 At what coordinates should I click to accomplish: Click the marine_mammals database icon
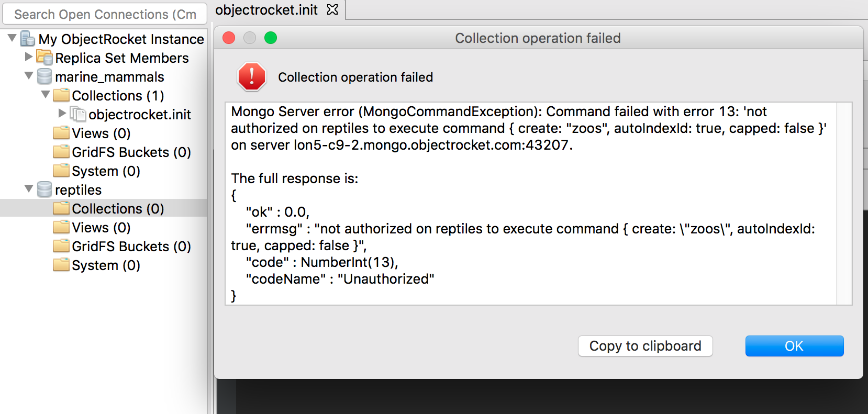[x=44, y=76]
